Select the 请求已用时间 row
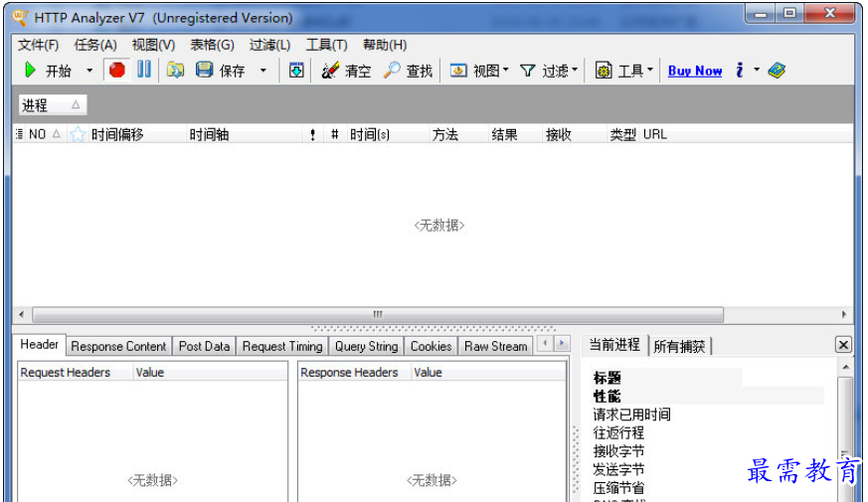The width and height of the screenshot is (868, 502). click(x=631, y=415)
